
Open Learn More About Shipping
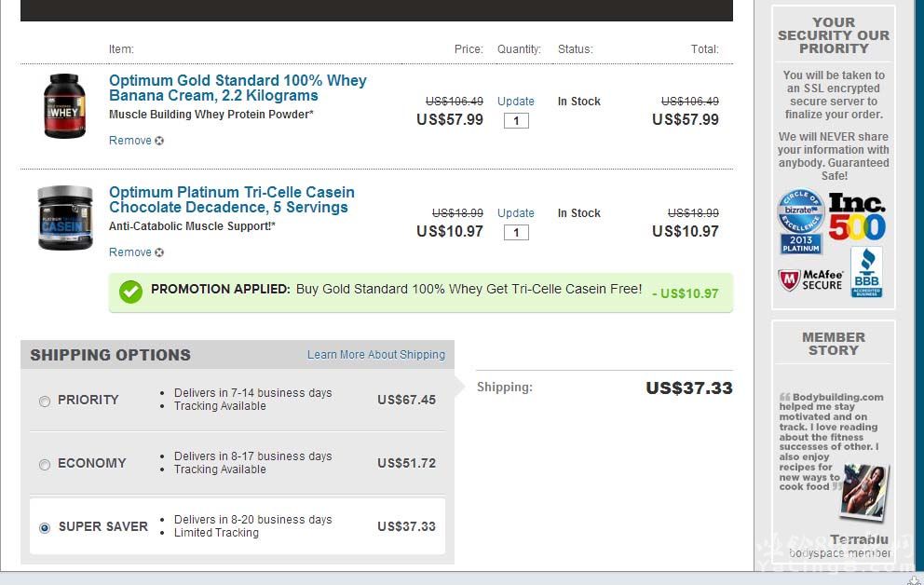point(376,355)
